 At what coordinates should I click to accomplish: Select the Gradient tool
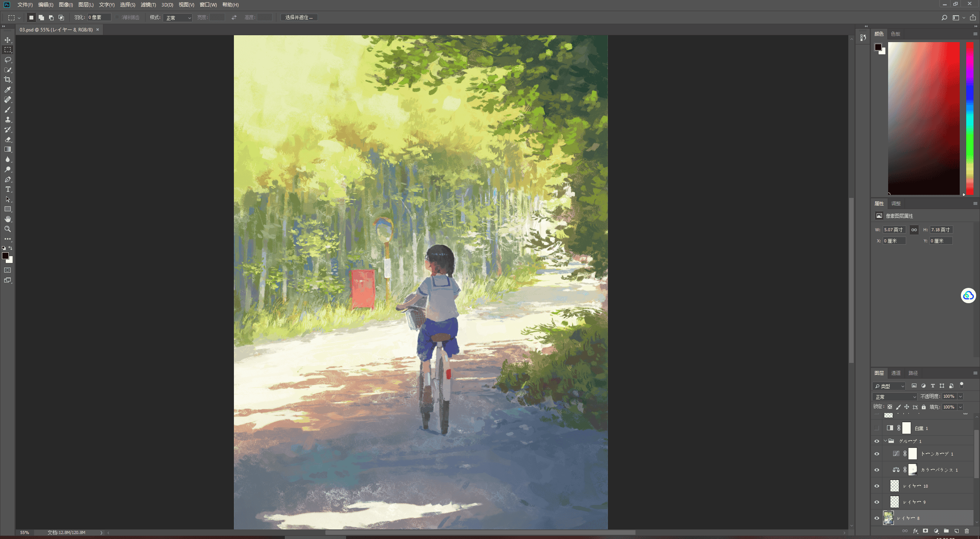click(x=8, y=149)
